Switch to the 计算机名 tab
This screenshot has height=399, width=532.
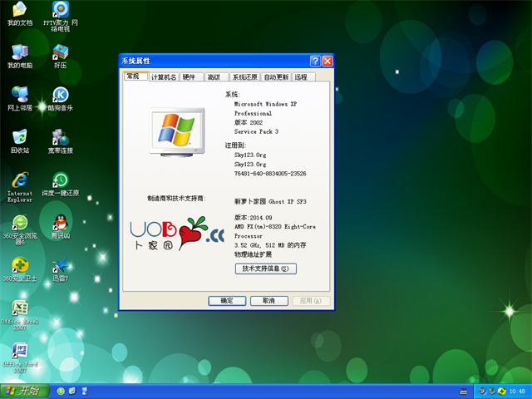coord(164,77)
